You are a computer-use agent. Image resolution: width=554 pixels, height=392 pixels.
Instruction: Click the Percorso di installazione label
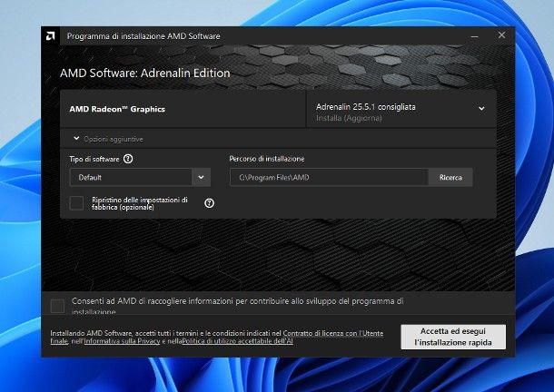point(267,159)
